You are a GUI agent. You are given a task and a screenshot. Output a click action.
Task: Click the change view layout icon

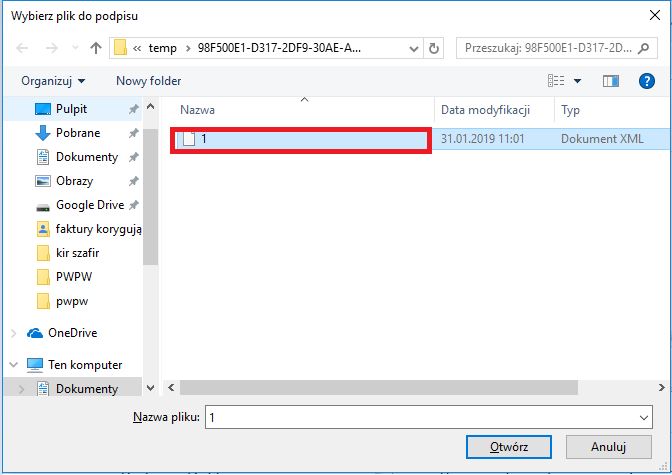pos(558,80)
